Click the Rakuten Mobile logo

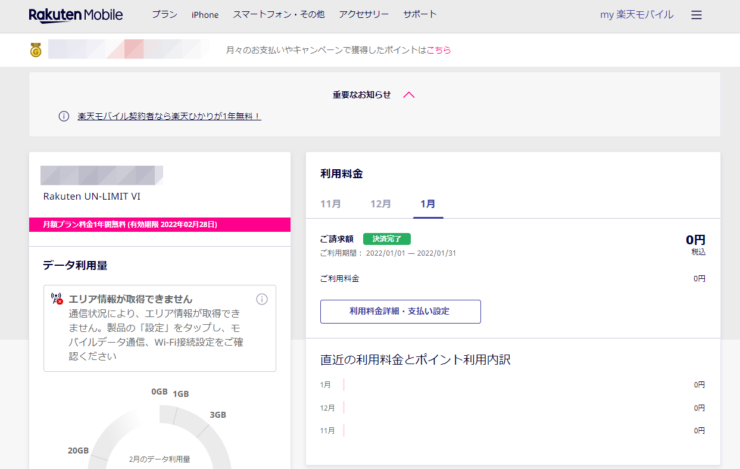(x=76, y=15)
